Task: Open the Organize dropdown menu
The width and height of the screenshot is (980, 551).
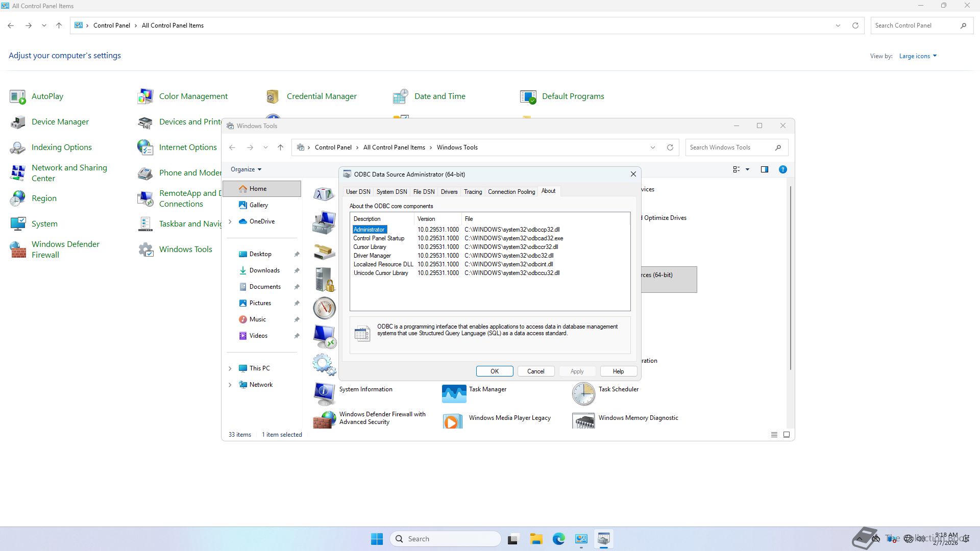Action: point(246,169)
